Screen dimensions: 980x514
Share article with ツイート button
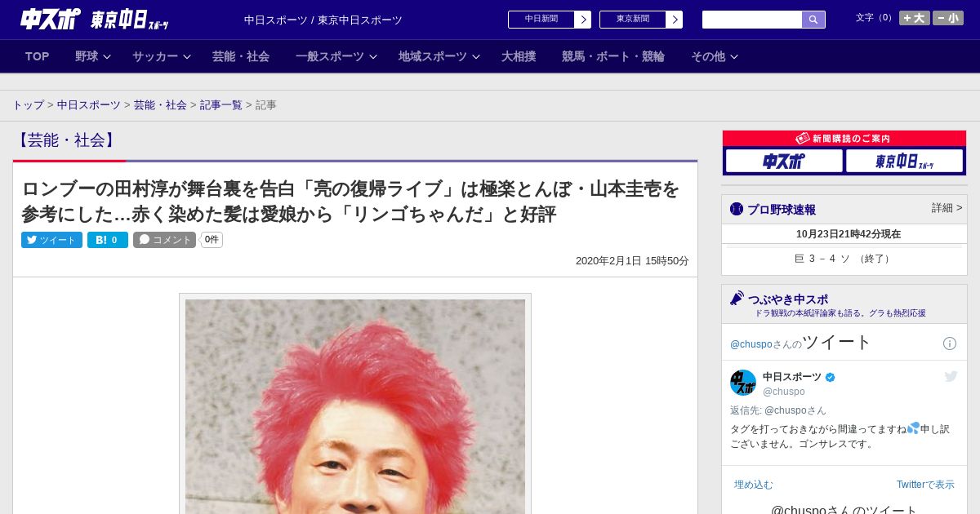click(x=51, y=240)
